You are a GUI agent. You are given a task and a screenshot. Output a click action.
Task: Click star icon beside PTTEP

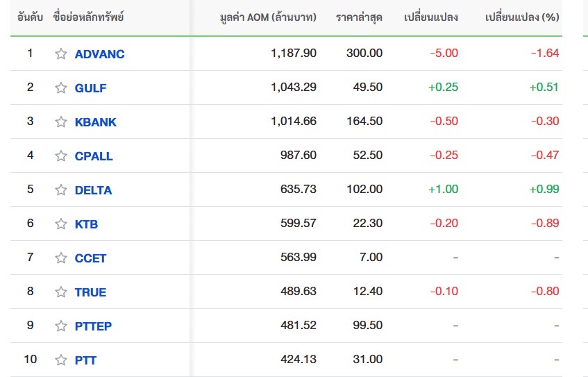[61, 326]
